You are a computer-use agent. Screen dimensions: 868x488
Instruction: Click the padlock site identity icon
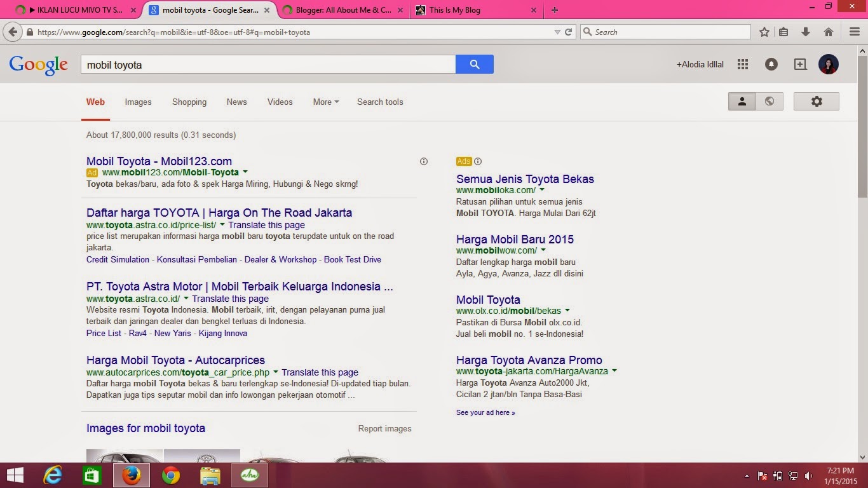point(29,32)
